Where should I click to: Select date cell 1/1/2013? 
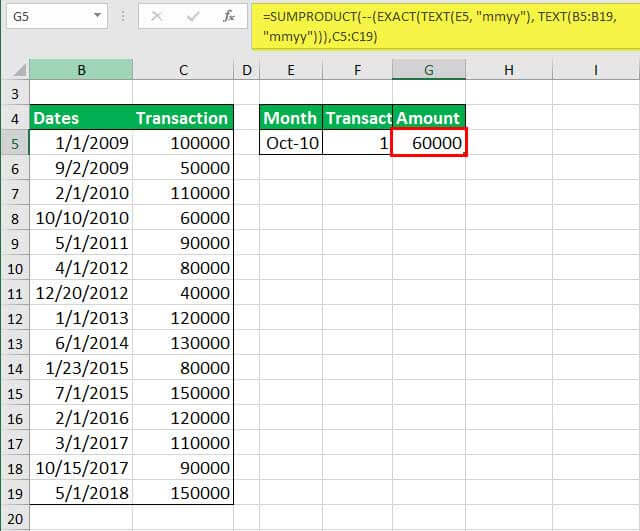coord(81,318)
